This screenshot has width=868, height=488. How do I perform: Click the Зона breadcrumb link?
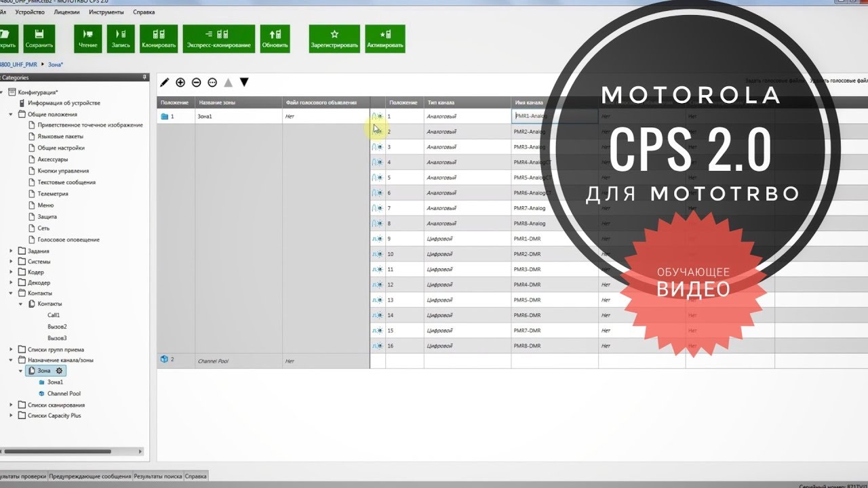pyautogui.click(x=56, y=65)
